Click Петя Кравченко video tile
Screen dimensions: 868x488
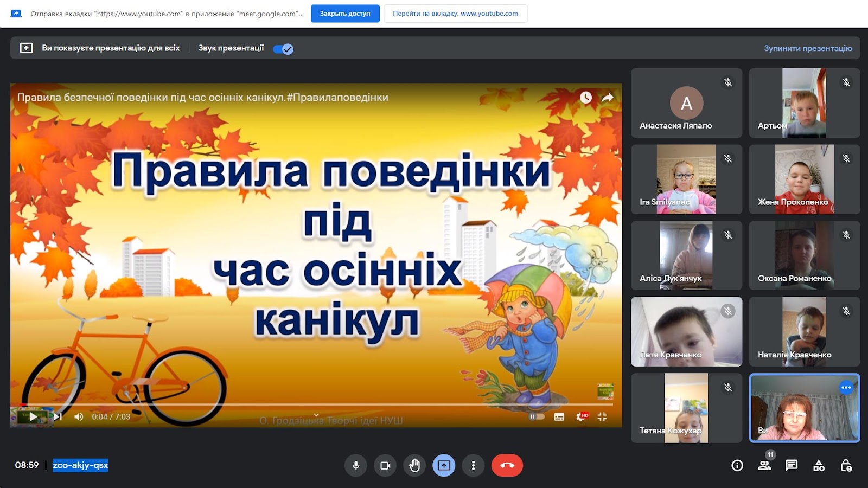686,332
